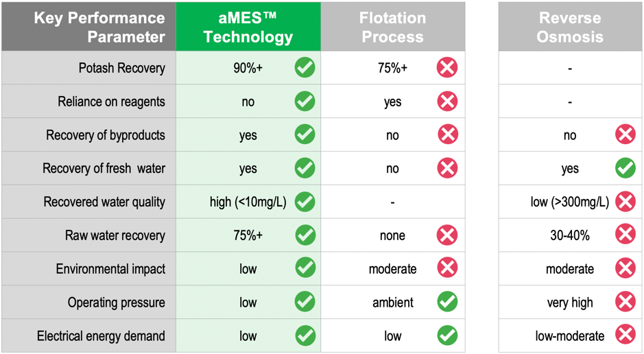Screen dimensions: 644x354
Task: Click green checkmark for Flotation ambient pressure
Action: (447, 302)
